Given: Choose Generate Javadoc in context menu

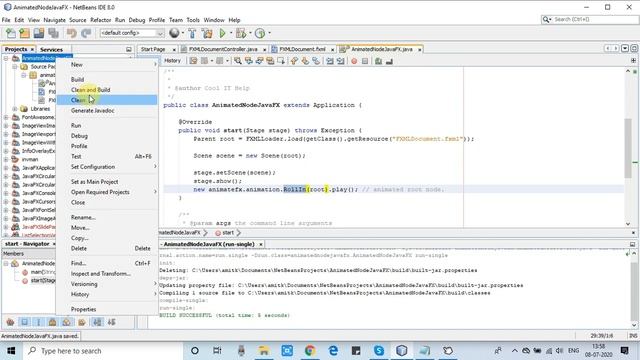Looking at the screenshot, I should [93, 111].
